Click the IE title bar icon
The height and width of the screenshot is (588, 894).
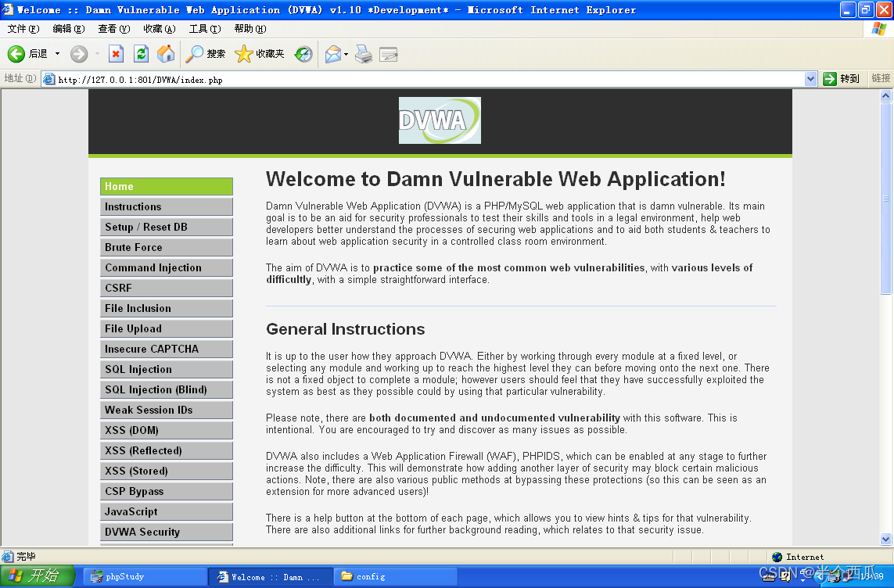[7, 9]
